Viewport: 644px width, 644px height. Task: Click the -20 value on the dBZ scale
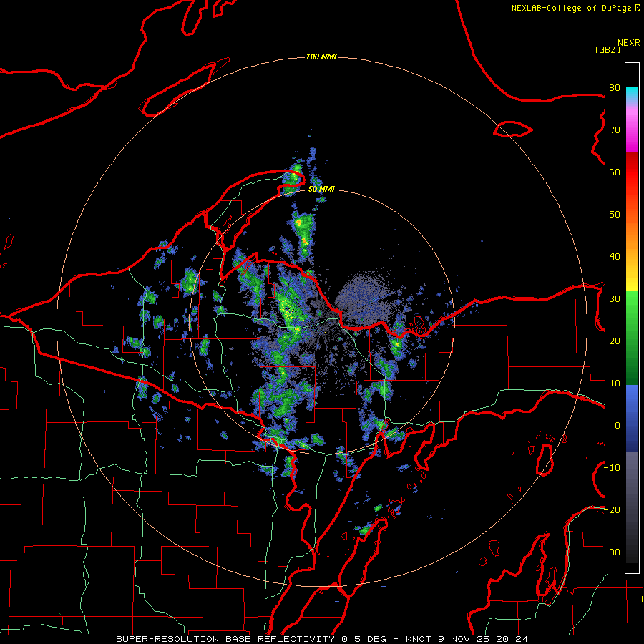click(x=612, y=510)
